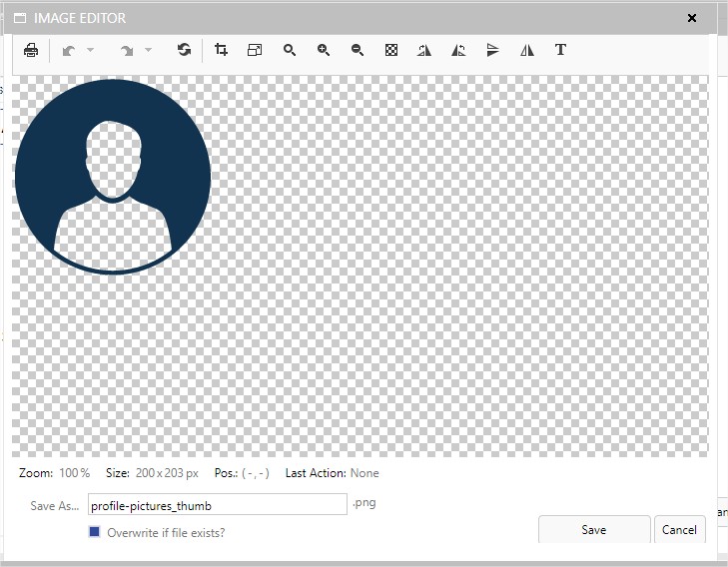Screen dimensions: 728x567
Task: Rotate image with second rotate icon
Action: [x=458, y=50]
